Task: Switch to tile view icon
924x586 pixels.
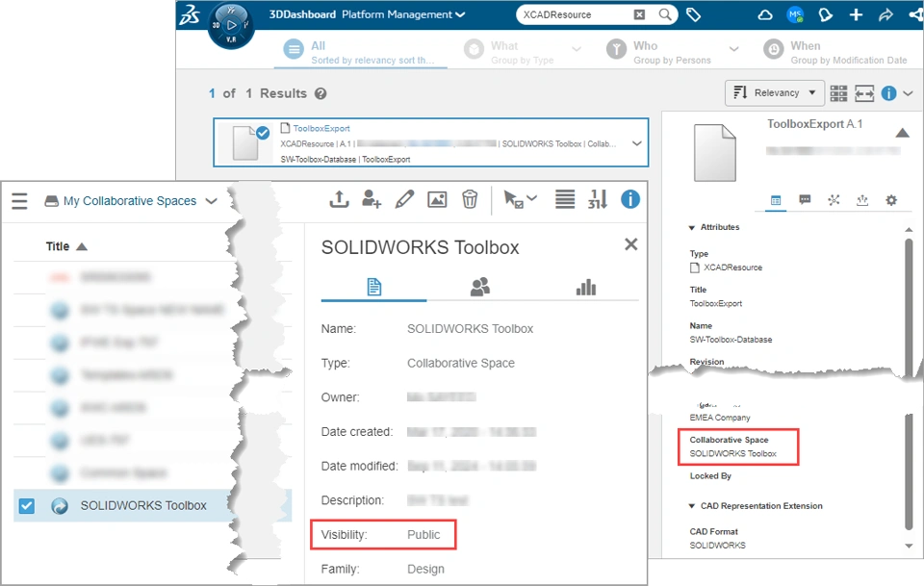Action: [838, 93]
